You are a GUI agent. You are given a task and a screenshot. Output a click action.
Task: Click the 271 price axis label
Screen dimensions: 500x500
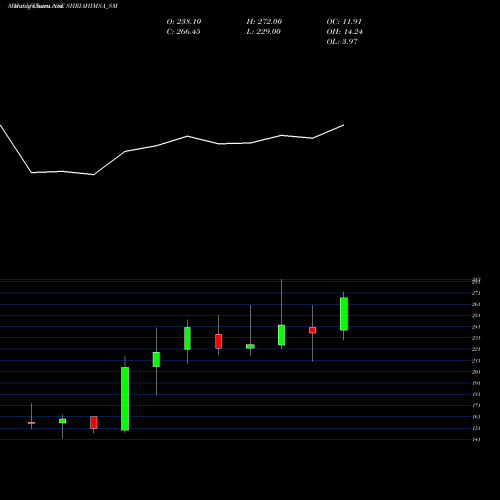tap(476, 293)
